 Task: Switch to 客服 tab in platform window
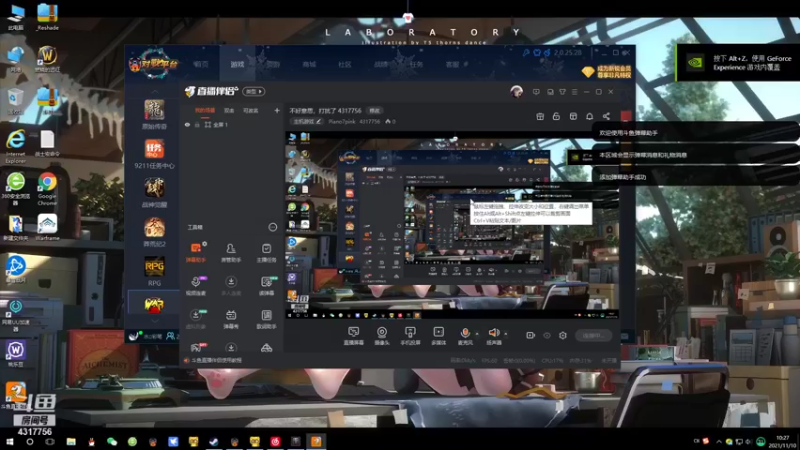click(453, 64)
